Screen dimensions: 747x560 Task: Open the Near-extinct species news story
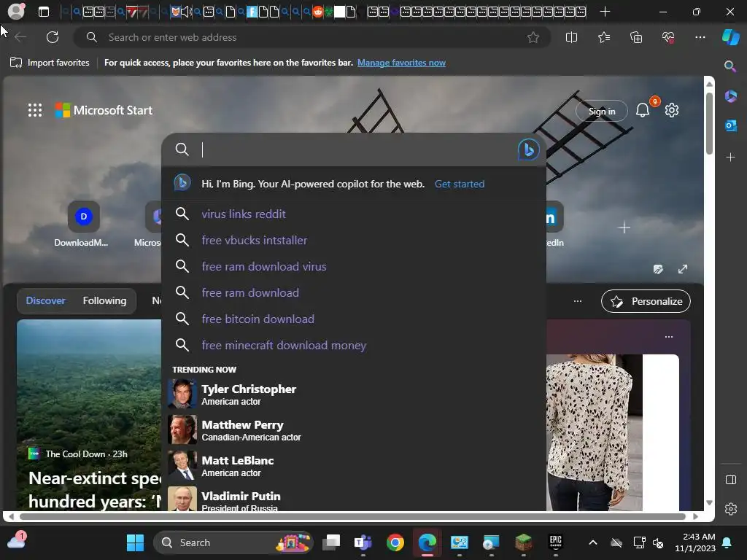(x=94, y=489)
